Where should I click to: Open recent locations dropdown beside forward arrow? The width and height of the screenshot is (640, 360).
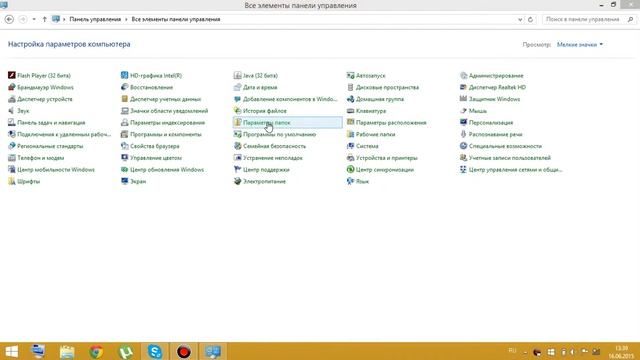pos(34,19)
